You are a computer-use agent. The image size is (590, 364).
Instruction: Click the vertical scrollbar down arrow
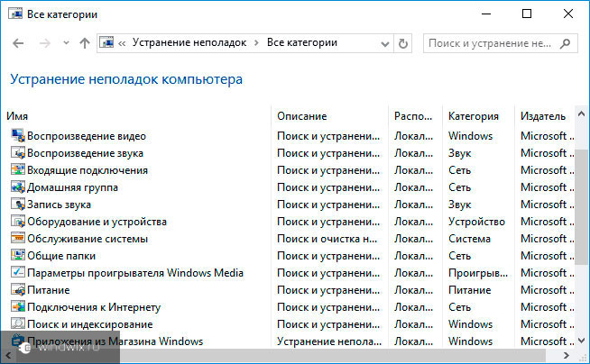pyautogui.click(x=581, y=341)
